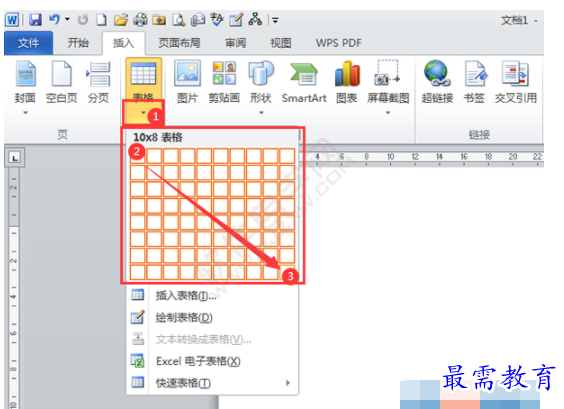Click the Redo icon in quick access toolbar
The width and height of the screenshot is (564, 409).
pyautogui.click(x=83, y=20)
